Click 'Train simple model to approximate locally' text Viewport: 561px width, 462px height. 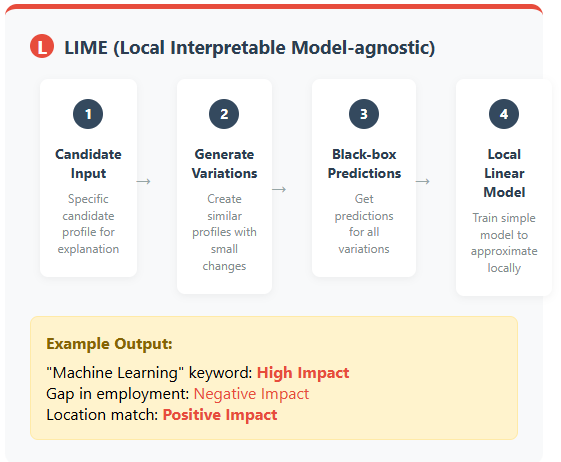coord(504,243)
